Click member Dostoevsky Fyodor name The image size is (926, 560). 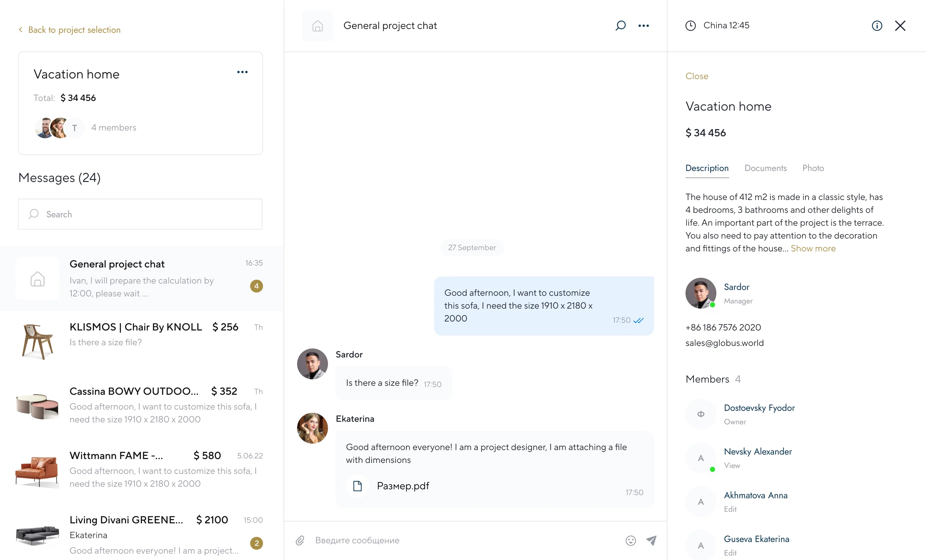pyautogui.click(x=759, y=408)
